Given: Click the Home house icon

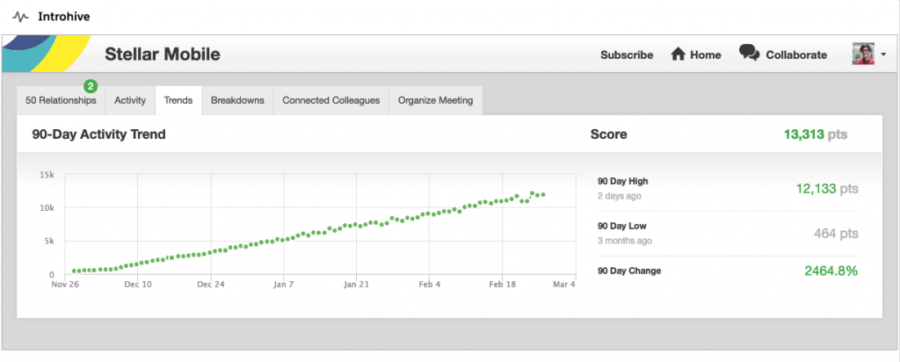Looking at the screenshot, I should click(678, 55).
